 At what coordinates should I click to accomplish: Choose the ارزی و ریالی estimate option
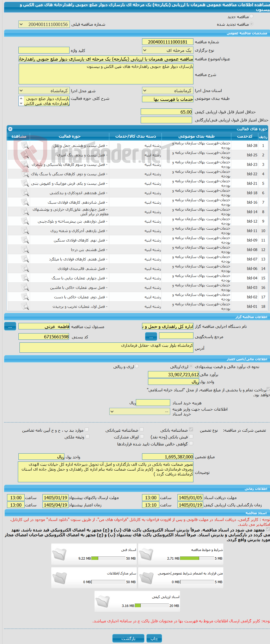[x=137, y=366]
